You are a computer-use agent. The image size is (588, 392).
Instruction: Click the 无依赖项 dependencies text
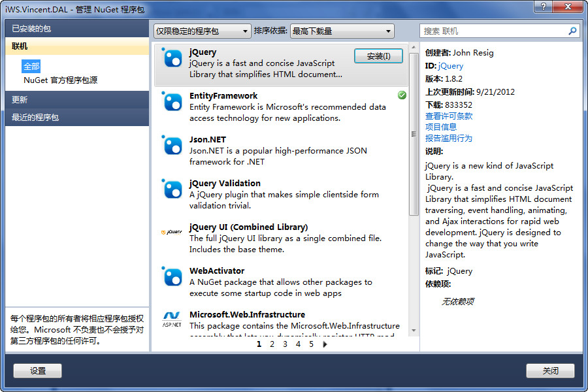point(457,302)
